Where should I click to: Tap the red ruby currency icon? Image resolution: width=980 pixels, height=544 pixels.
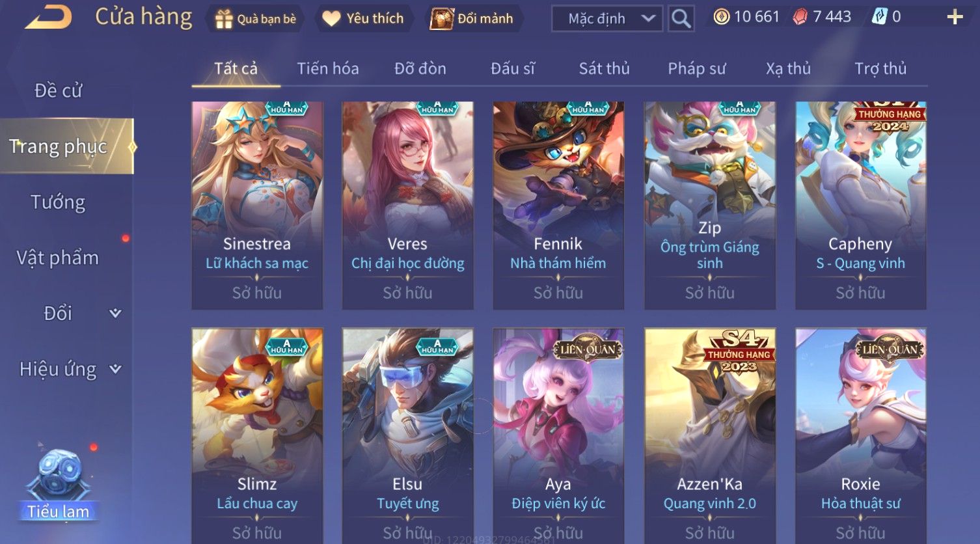[800, 17]
